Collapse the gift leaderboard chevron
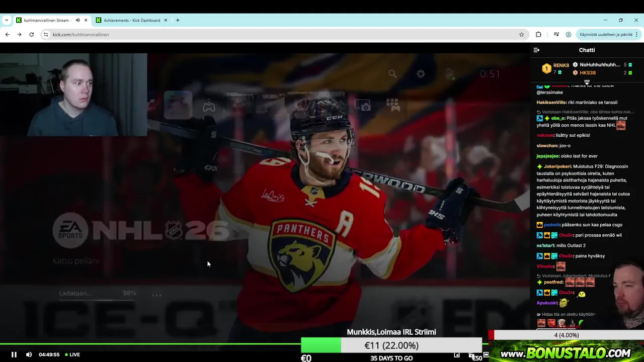The height and width of the screenshot is (362, 644). pos(587,82)
